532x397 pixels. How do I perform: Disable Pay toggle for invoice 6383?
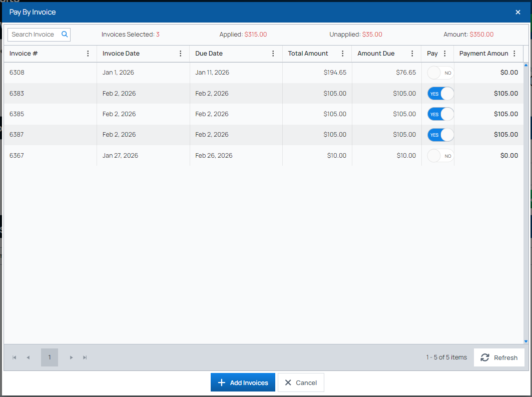[x=440, y=94]
